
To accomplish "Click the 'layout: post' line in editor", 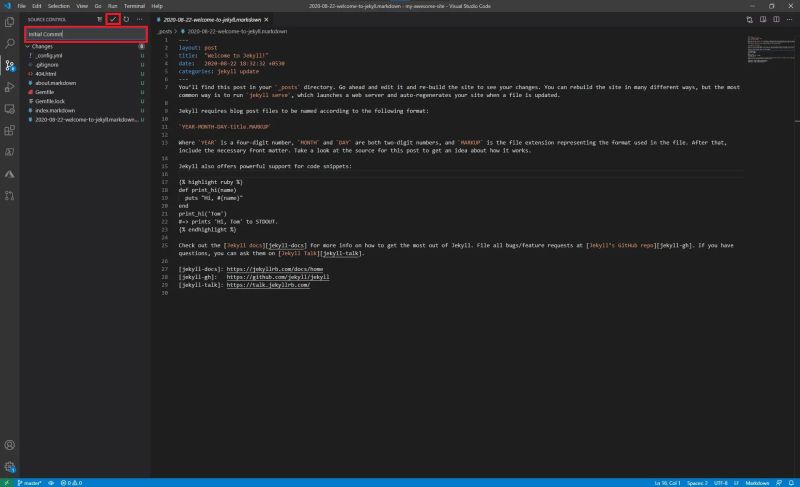I will tap(197, 47).
